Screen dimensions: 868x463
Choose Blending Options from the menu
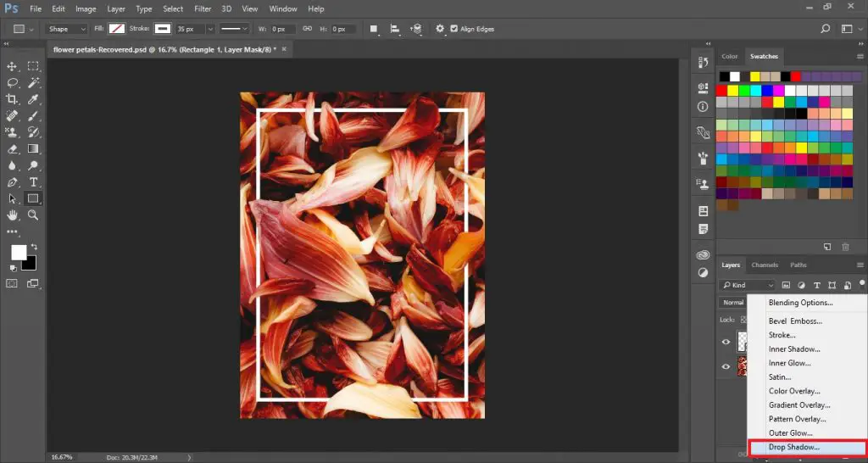click(x=800, y=303)
